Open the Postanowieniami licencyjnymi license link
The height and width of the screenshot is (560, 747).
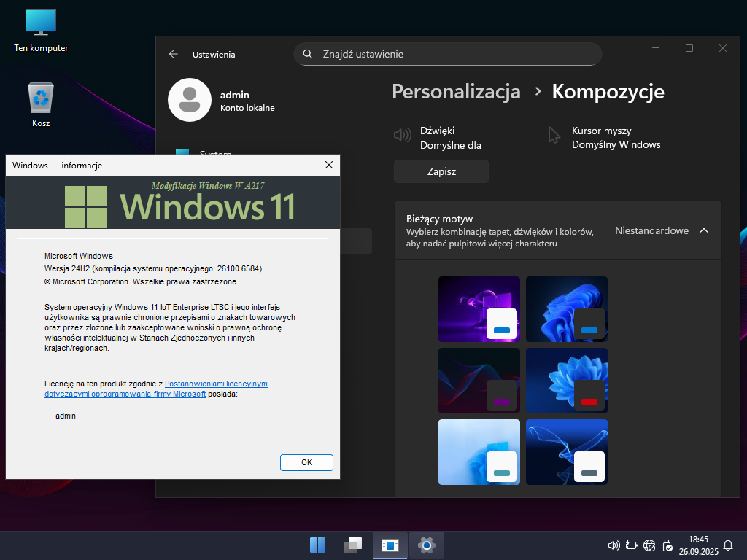coord(217,384)
